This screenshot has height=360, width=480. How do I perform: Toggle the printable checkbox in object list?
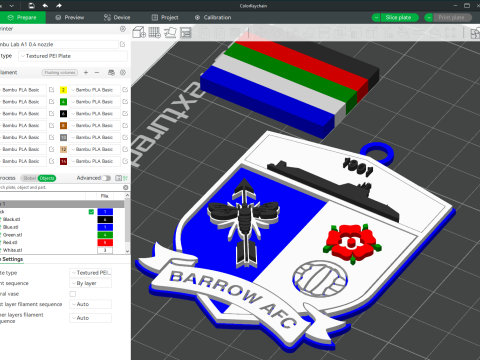point(91,212)
